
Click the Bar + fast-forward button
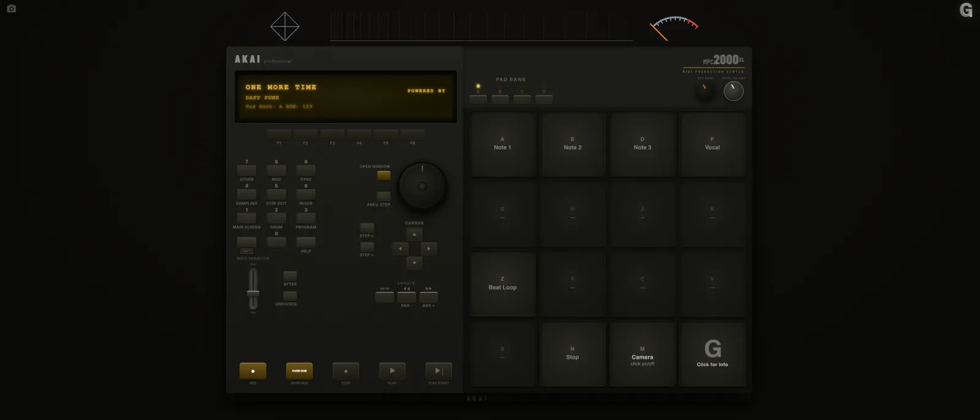pos(429,297)
